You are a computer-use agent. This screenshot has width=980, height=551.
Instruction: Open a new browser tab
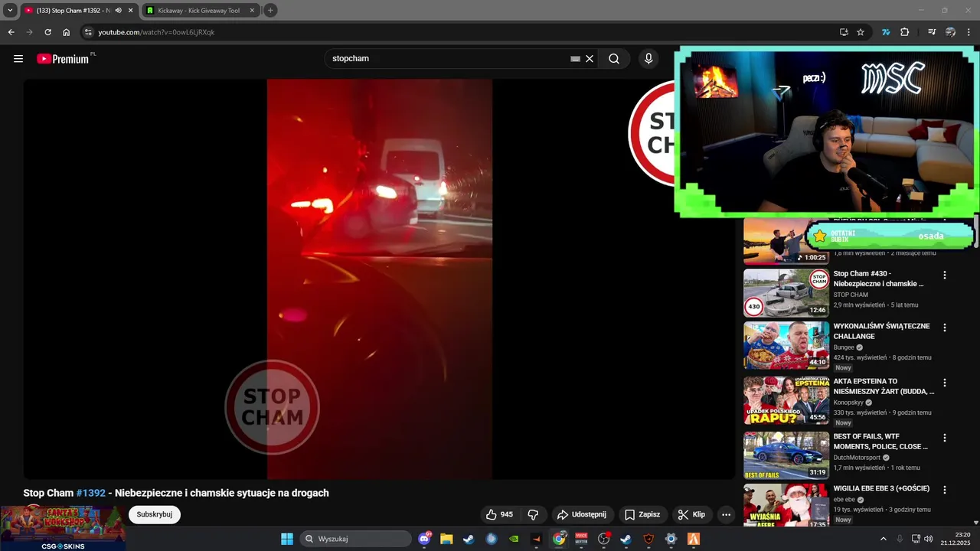tap(270, 11)
